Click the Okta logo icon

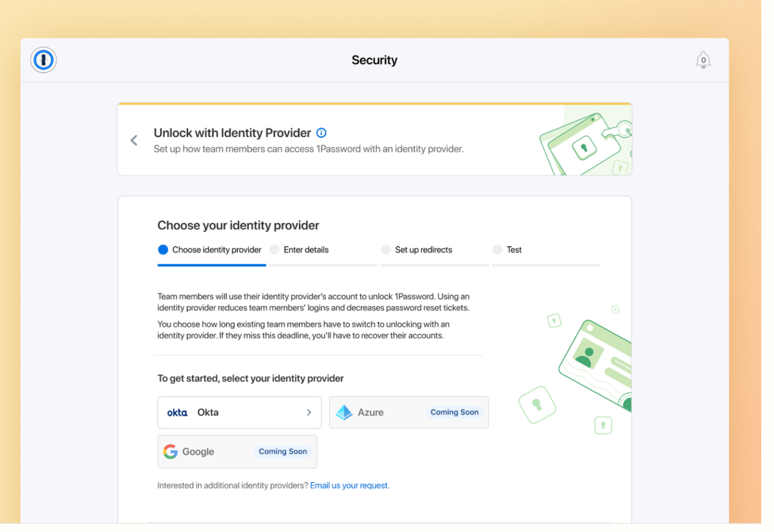[x=177, y=412]
